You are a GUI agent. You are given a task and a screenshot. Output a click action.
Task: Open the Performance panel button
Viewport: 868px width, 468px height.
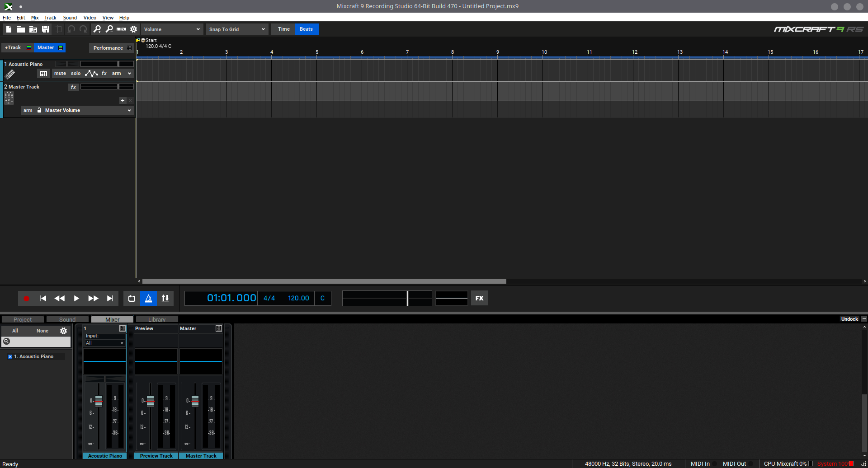[112, 48]
